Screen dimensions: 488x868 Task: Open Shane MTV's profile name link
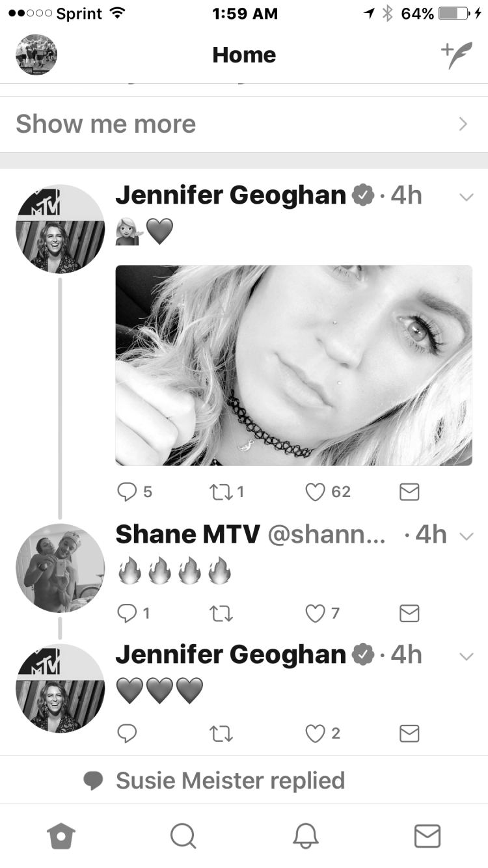tap(187, 534)
